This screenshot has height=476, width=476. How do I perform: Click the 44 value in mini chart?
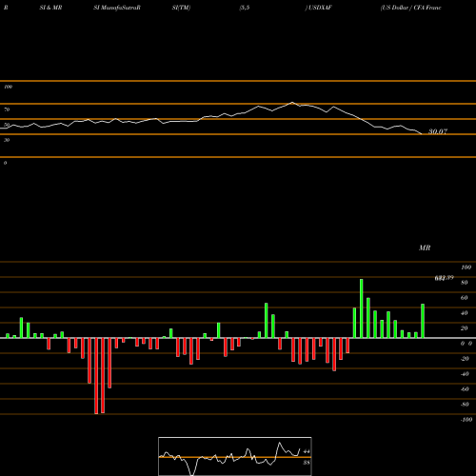[307, 451]
